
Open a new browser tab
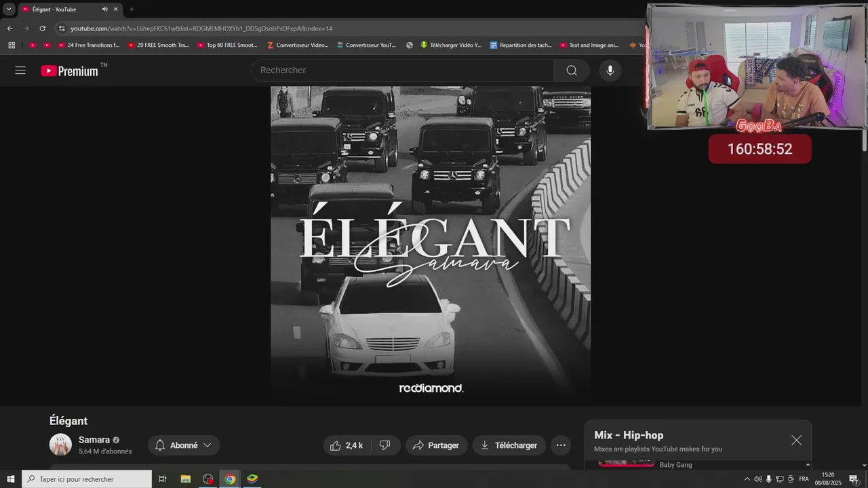[x=132, y=9]
